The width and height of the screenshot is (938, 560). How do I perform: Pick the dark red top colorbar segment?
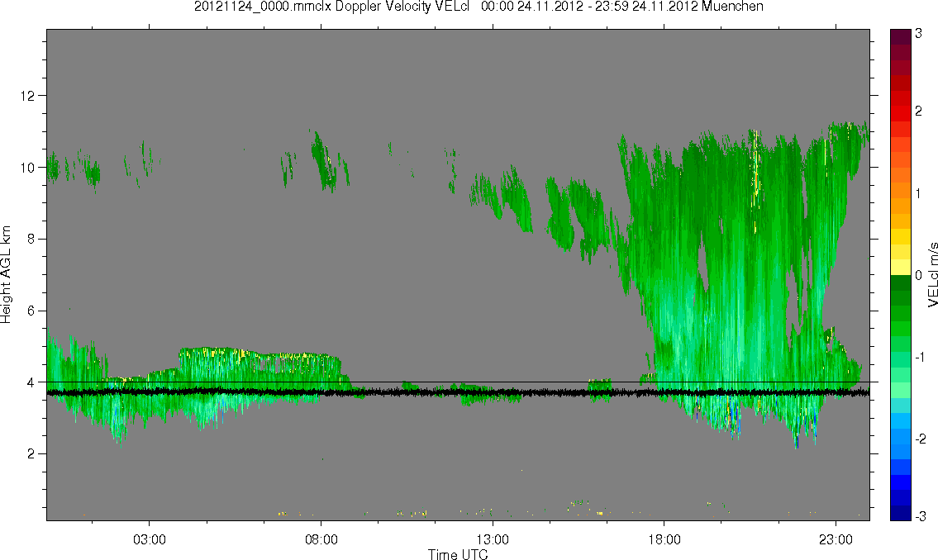(900, 36)
